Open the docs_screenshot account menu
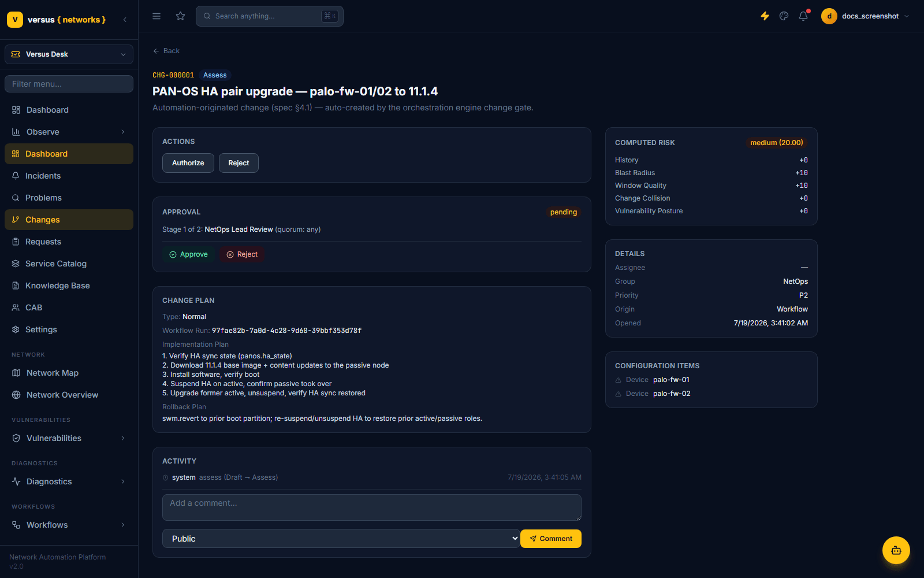The image size is (924, 578). tap(865, 16)
